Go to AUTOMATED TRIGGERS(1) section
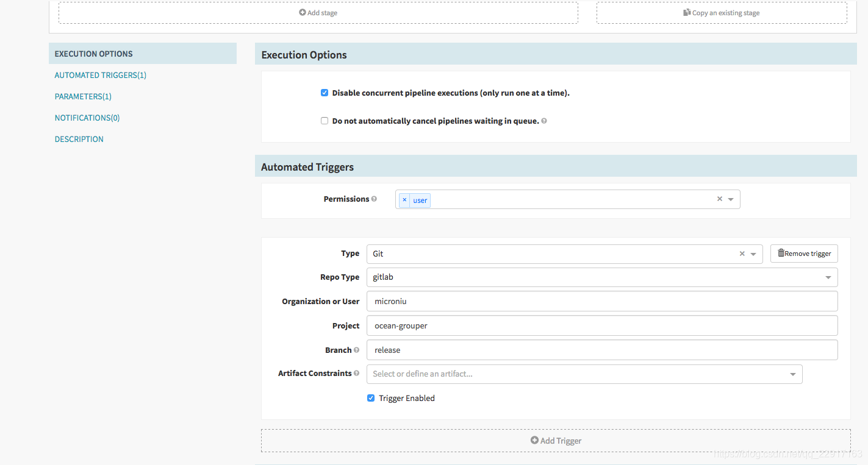Image resolution: width=868 pixels, height=465 pixels. 101,76
